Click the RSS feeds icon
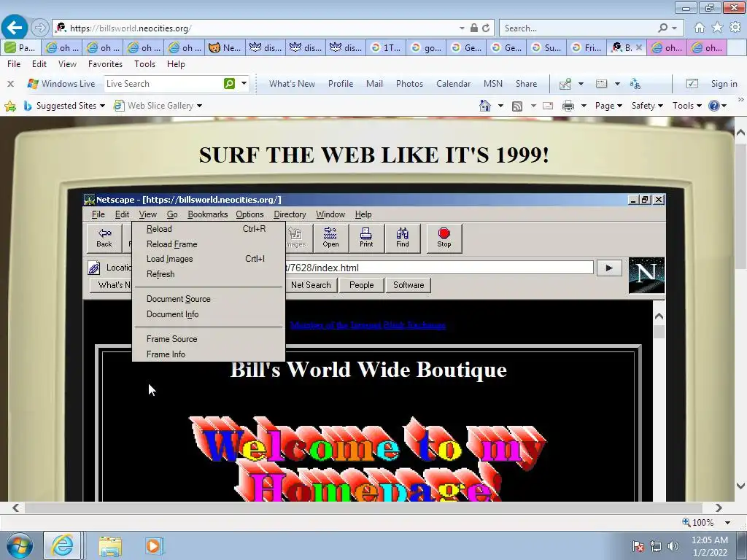Screen dimensions: 747x560 click(517, 106)
